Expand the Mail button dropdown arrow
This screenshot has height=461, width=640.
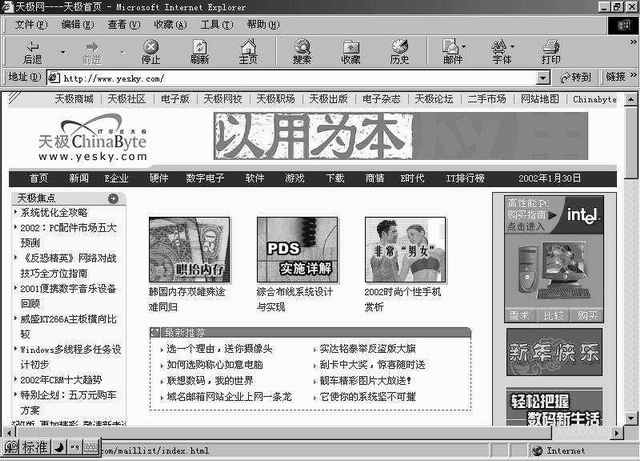(x=464, y=46)
